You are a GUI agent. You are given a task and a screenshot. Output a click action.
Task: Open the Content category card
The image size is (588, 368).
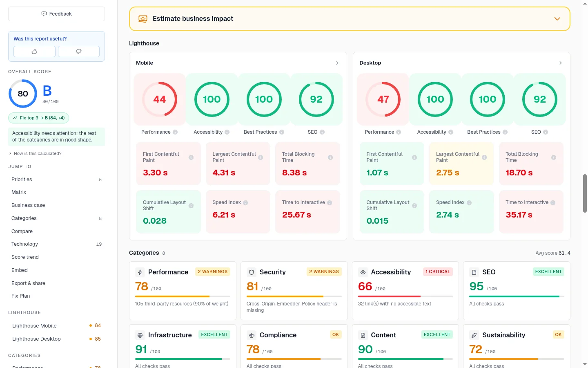405,346
